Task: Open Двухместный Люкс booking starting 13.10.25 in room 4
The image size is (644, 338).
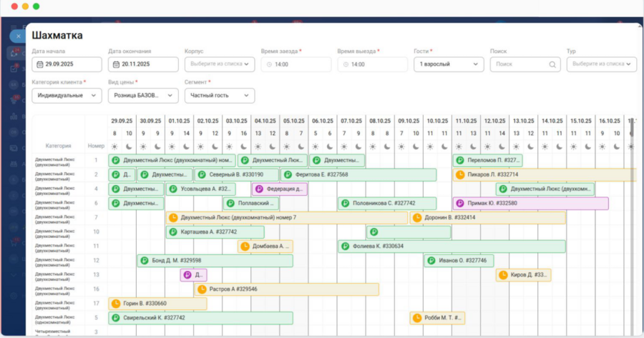Action: 545,189
